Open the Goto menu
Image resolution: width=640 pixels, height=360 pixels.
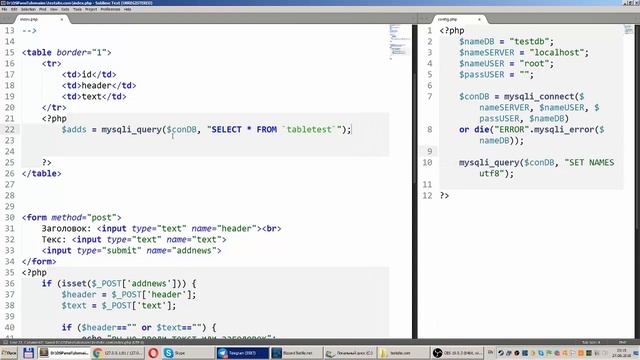click(x=65, y=9)
